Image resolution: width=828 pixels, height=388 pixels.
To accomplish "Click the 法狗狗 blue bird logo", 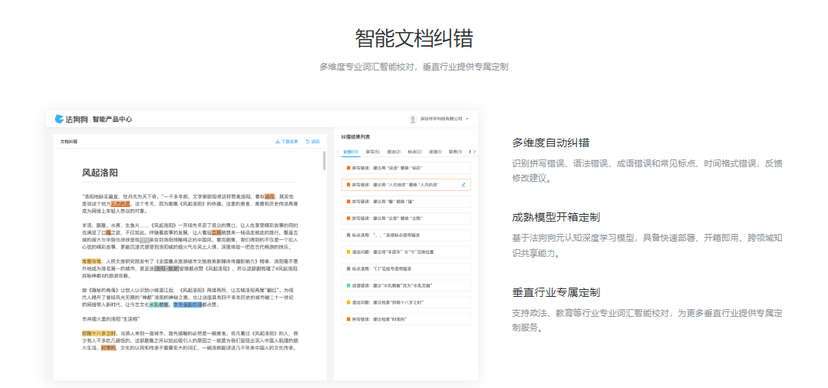I will point(59,119).
